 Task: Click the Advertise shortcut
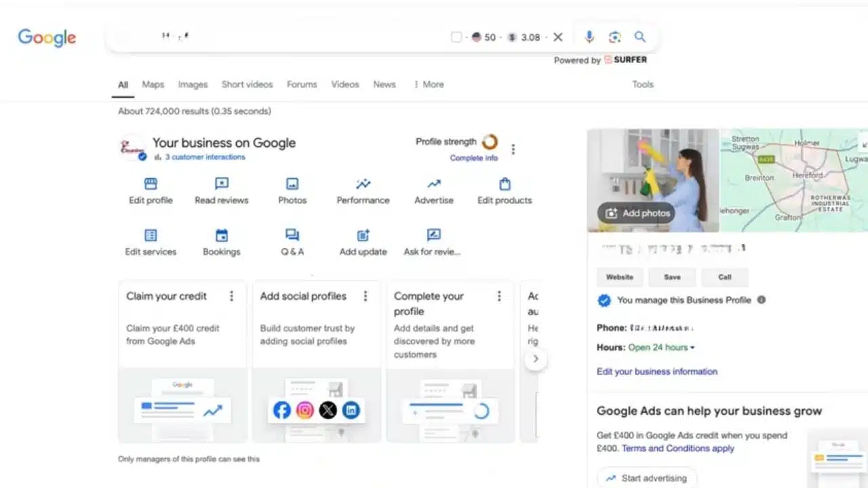[x=434, y=191]
